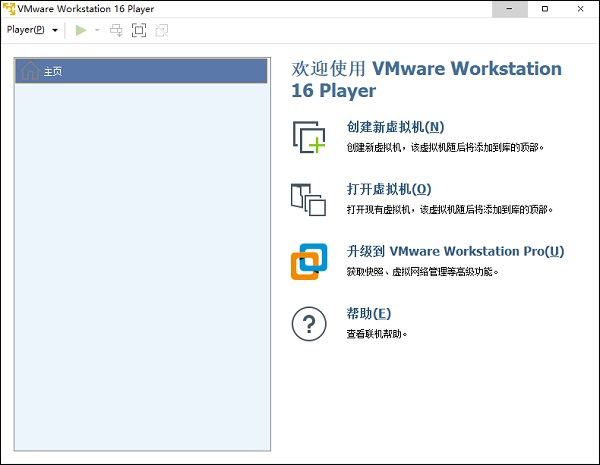Click the house icon beside 主页
600x465 pixels.
30,71
